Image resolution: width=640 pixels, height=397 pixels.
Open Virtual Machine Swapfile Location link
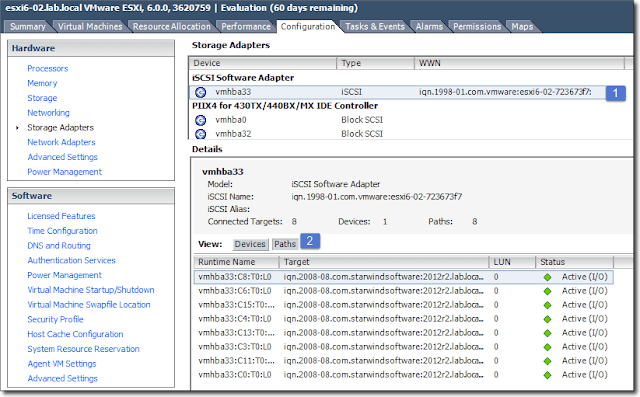89,304
